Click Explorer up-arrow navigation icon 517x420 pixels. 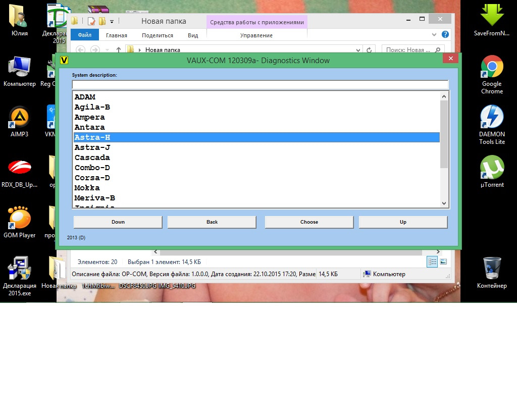tap(119, 50)
